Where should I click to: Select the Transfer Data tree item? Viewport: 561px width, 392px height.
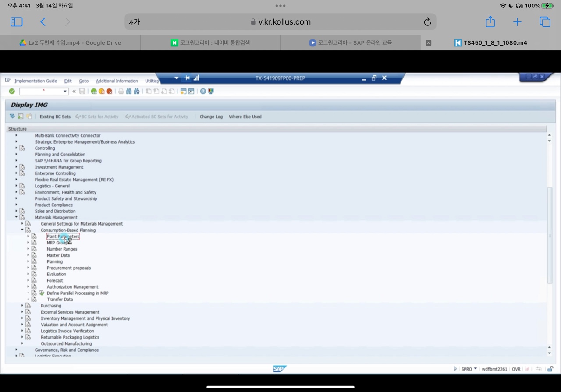point(60,300)
